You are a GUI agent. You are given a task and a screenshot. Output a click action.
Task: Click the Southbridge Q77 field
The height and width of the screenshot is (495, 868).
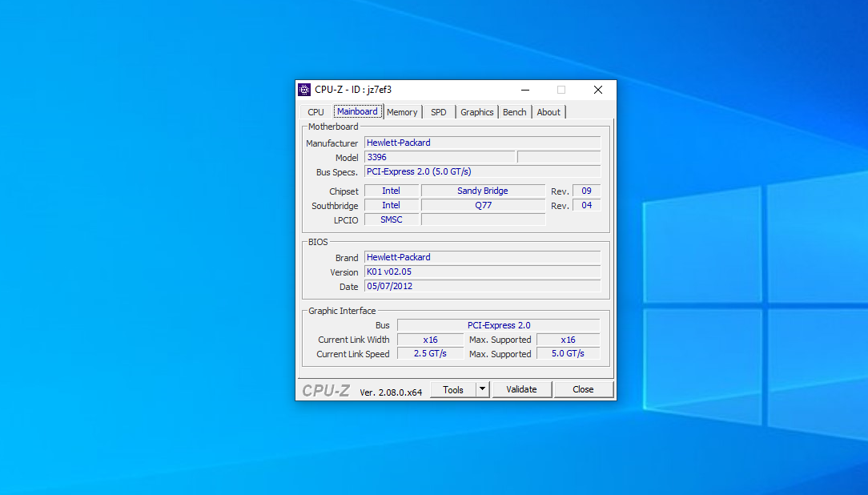[x=483, y=205]
